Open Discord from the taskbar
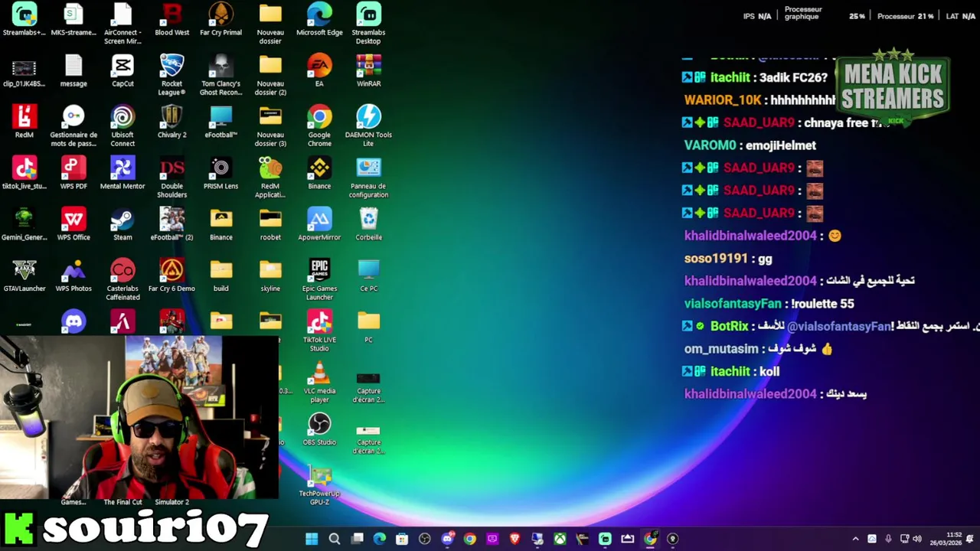This screenshot has width=980, height=551. click(447, 539)
